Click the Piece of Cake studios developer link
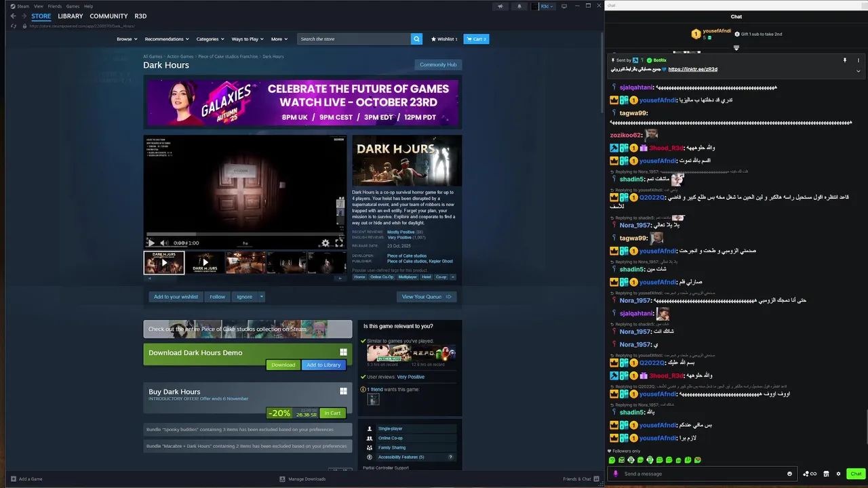This screenshot has height=488, width=868. pos(407,256)
